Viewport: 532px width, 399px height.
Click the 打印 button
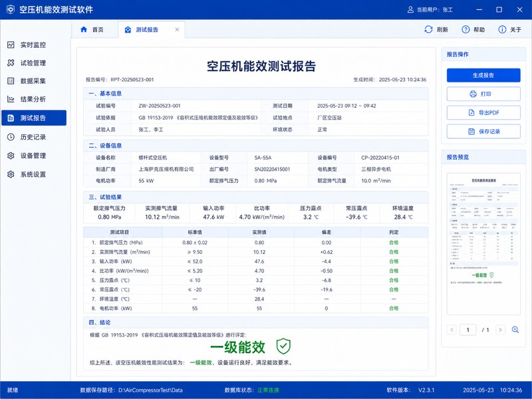point(483,94)
